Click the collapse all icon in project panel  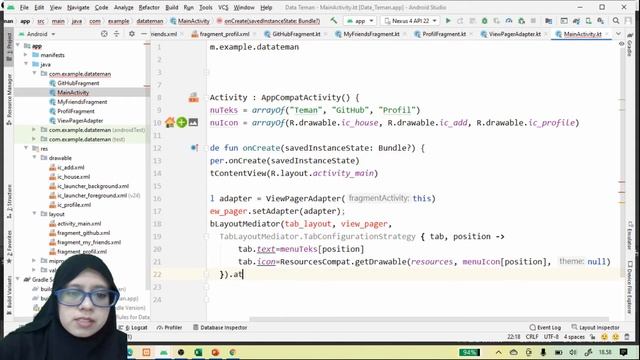[x=117, y=34]
